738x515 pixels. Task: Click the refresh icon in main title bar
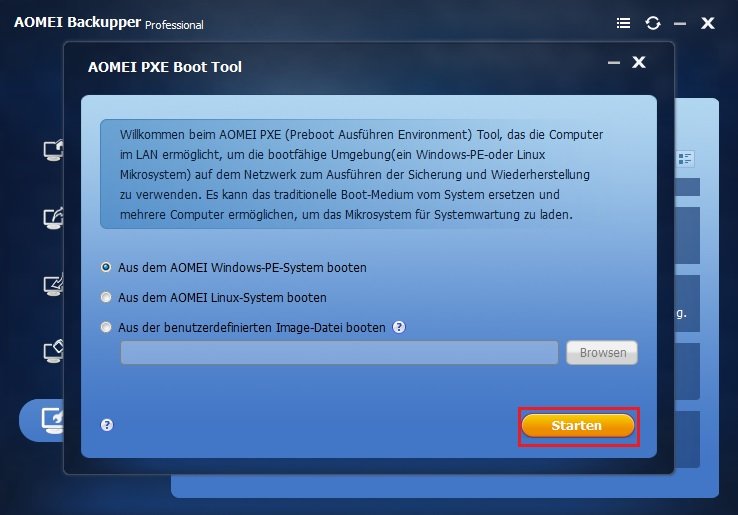(653, 23)
